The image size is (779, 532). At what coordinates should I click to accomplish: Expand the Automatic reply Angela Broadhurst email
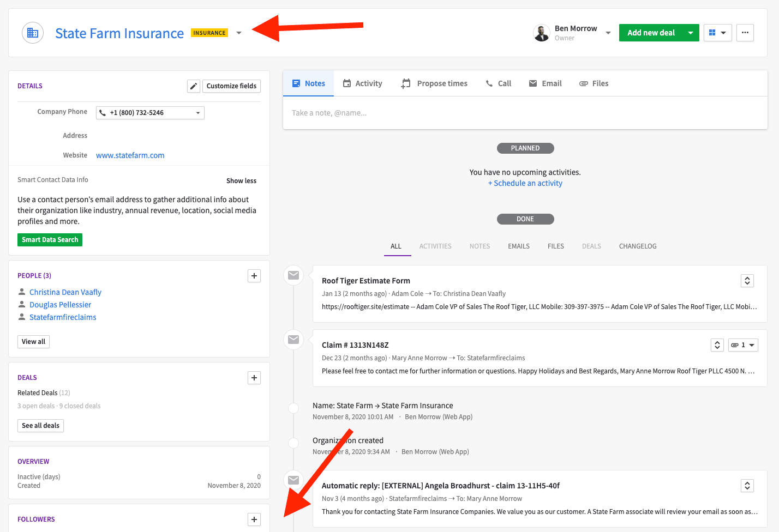[747, 486]
